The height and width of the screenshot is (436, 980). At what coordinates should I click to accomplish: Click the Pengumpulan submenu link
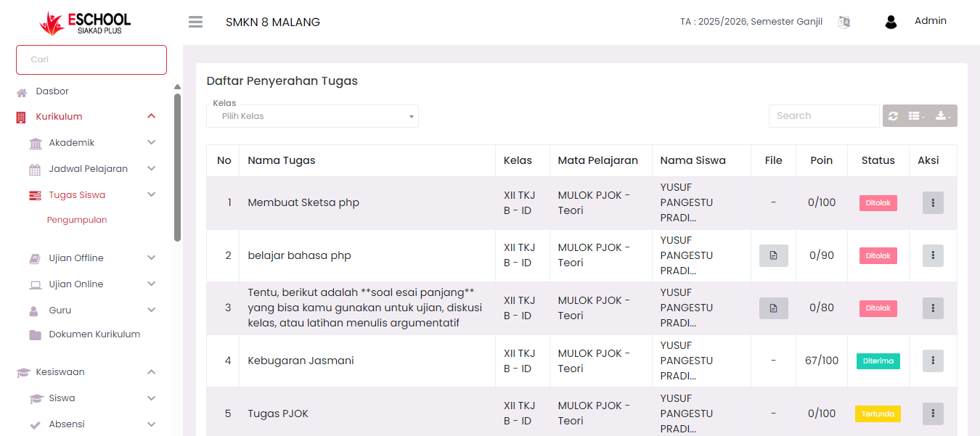[x=77, y=220]
